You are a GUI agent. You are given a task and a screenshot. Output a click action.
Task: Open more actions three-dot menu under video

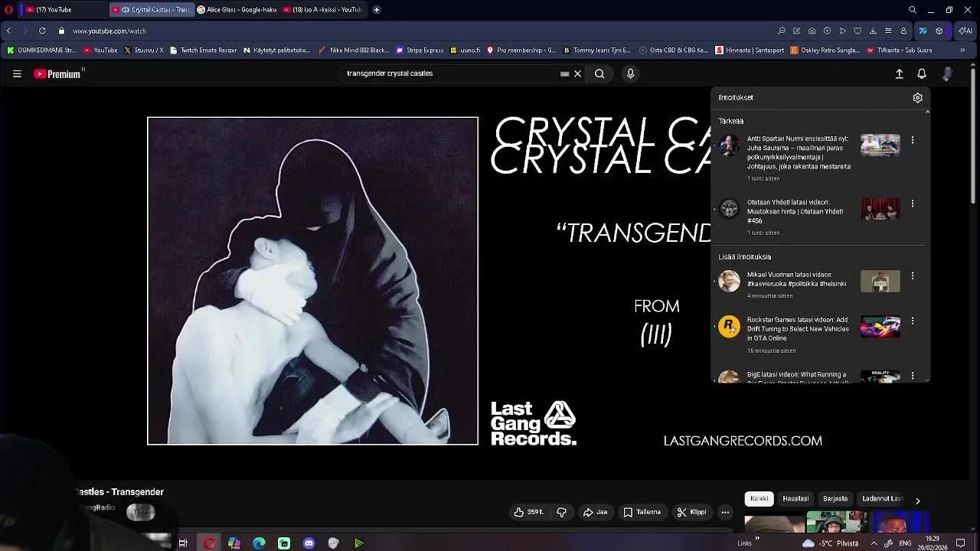pyautogui.click(x=725, y=512)
